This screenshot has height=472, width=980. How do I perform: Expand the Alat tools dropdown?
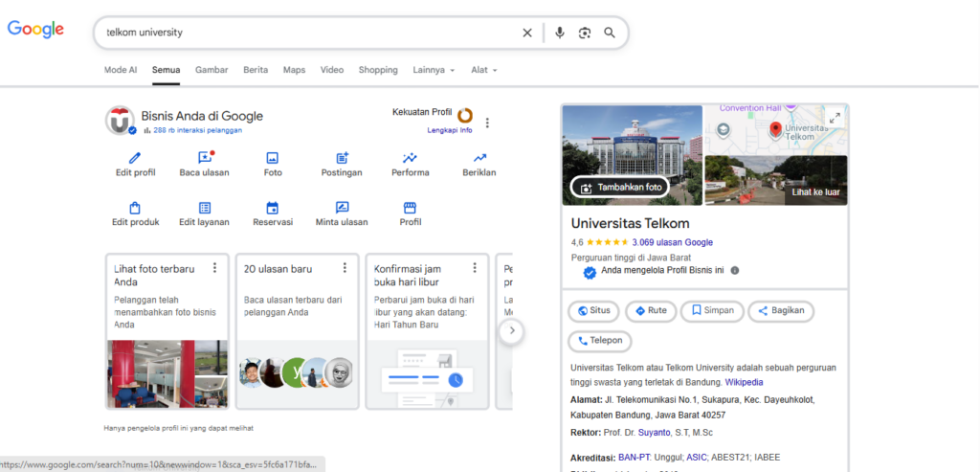(483, 70)
